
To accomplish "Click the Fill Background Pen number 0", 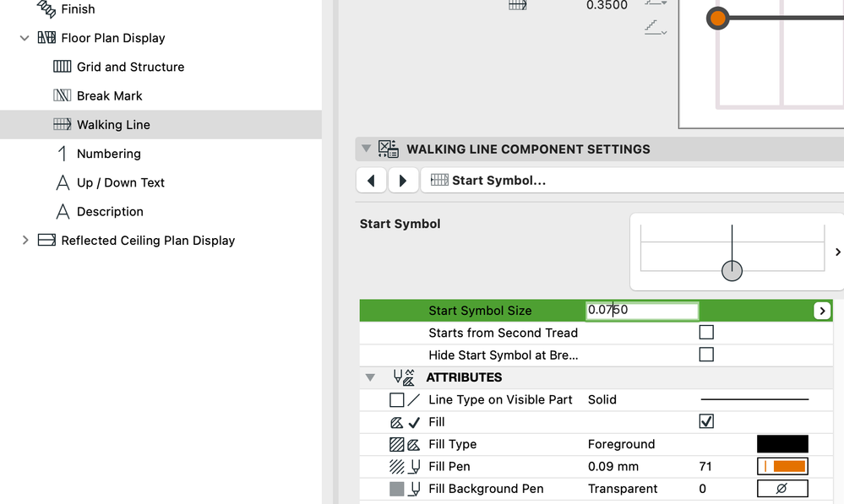I will coord(702,489).
